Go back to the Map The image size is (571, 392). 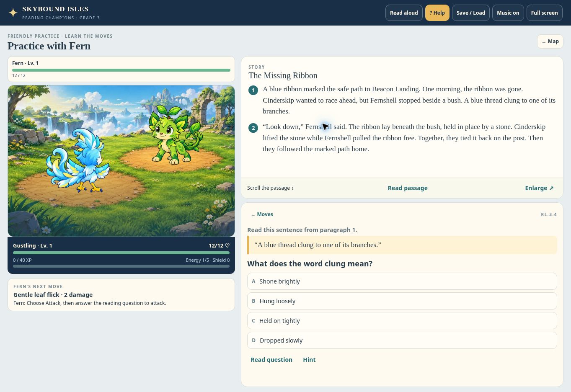[550, 41]
